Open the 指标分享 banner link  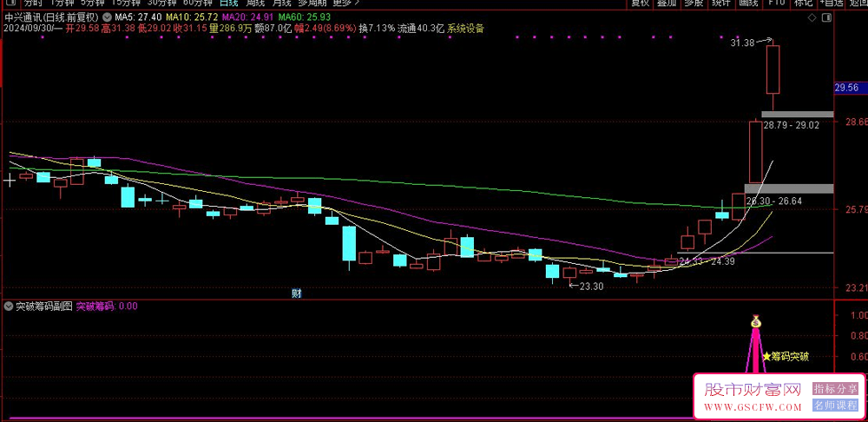(835, 389)
